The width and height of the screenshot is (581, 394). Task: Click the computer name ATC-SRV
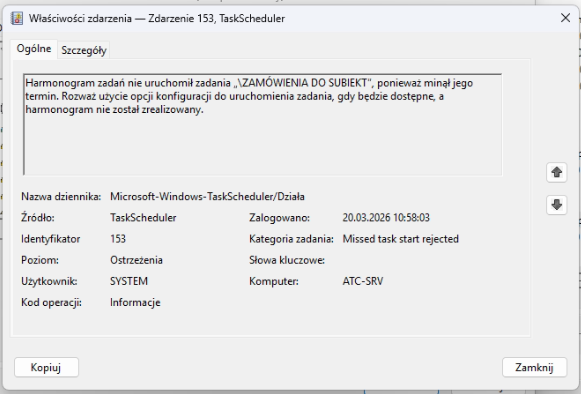(x=363, y=281)
